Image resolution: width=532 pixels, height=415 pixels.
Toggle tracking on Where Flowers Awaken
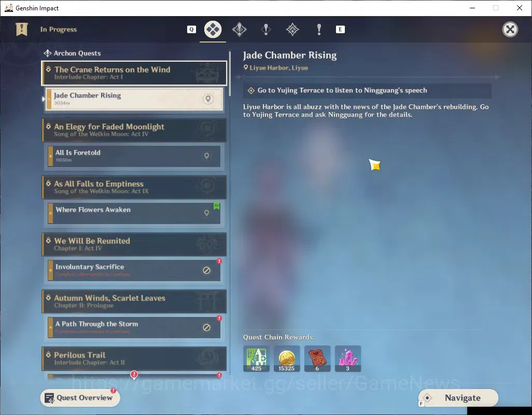(206, 213)
